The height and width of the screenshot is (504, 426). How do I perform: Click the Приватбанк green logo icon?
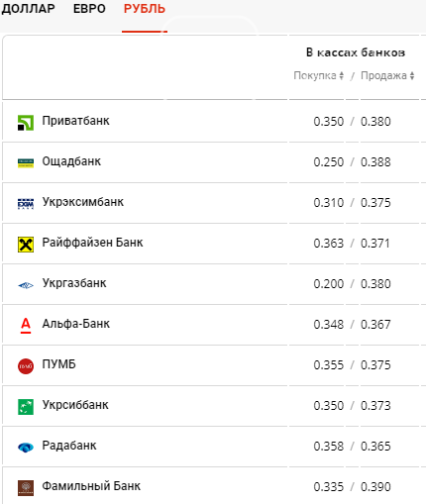pos(26,123)
